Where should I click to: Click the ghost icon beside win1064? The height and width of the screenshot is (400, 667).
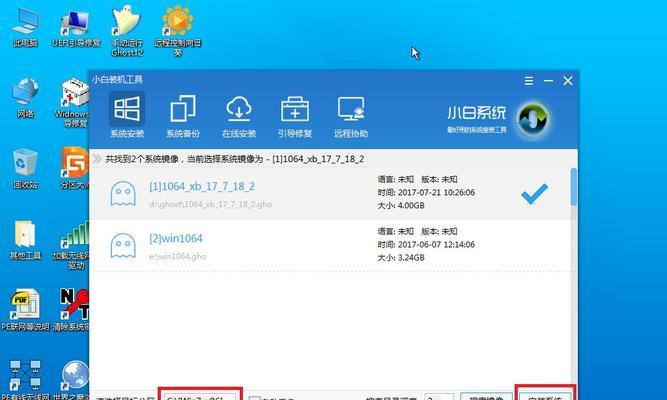(123, 246)
